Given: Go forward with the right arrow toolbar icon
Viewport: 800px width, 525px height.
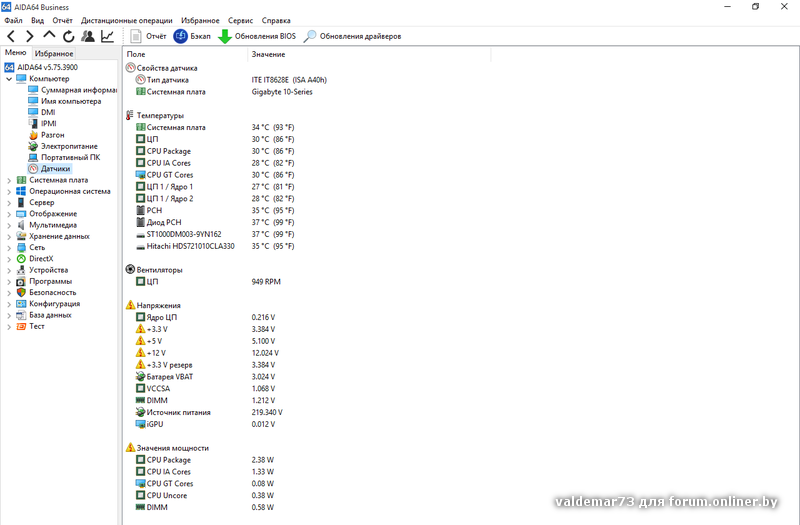Looking at the screenshot, I should [x=30, y=36].
